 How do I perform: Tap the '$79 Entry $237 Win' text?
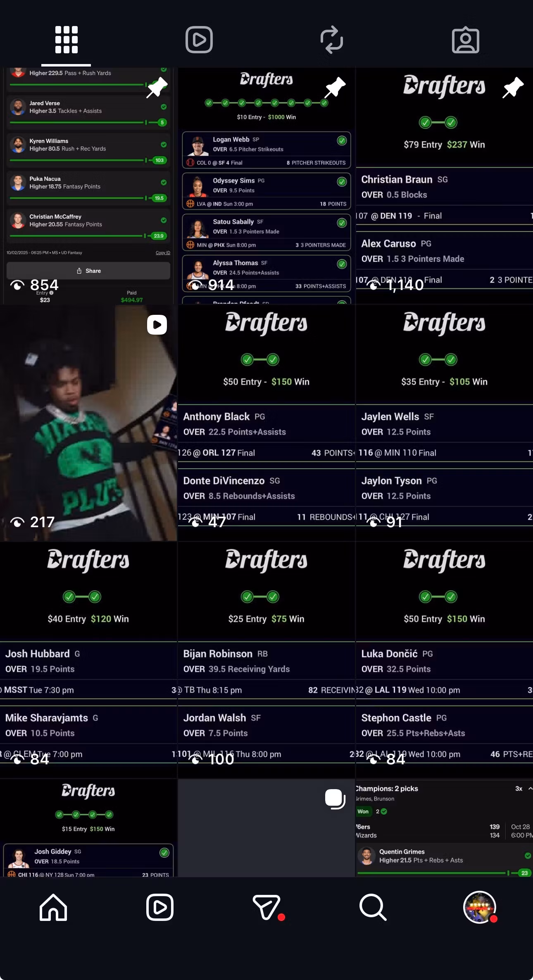(445, 145)
